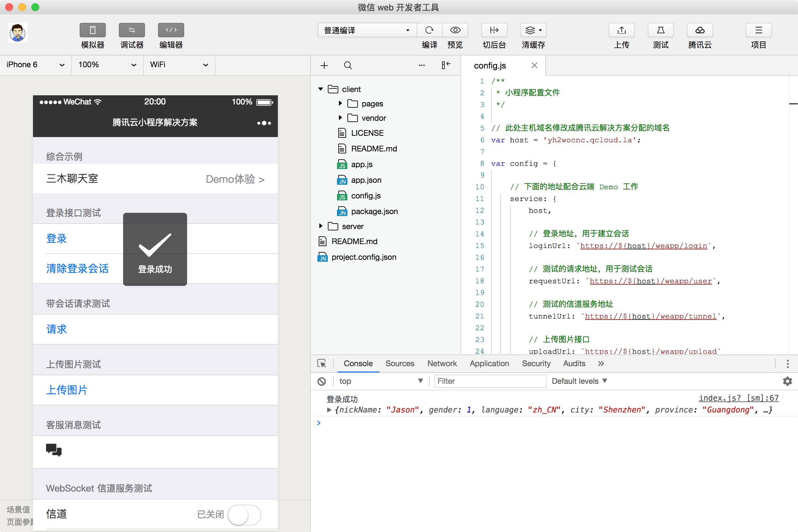Expand the pages folder
The height and width of the screenshot is (532, 798).
340,103
